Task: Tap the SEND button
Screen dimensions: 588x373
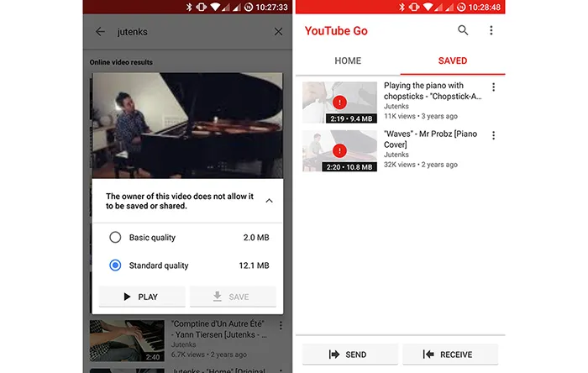Action: pos(351,355)
